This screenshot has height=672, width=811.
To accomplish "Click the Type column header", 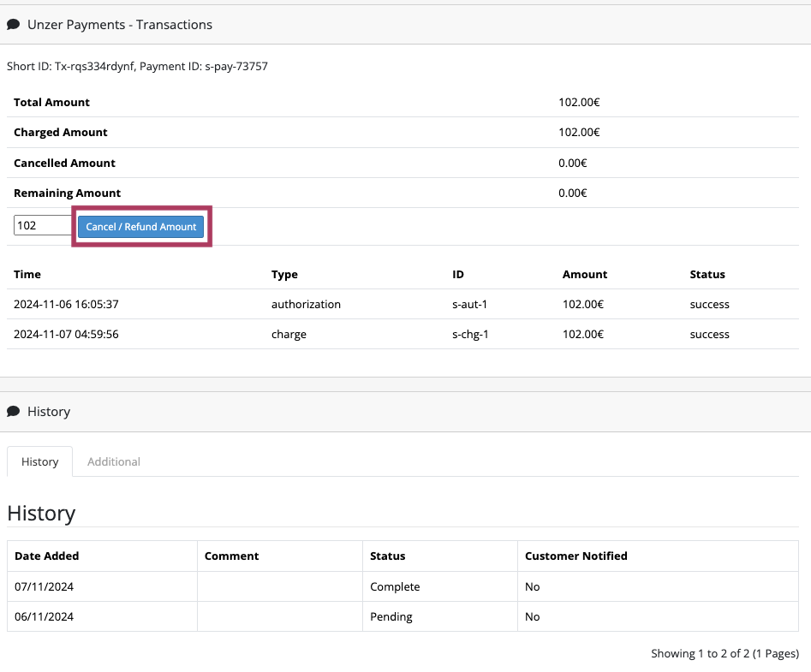I will click(284, 275).
